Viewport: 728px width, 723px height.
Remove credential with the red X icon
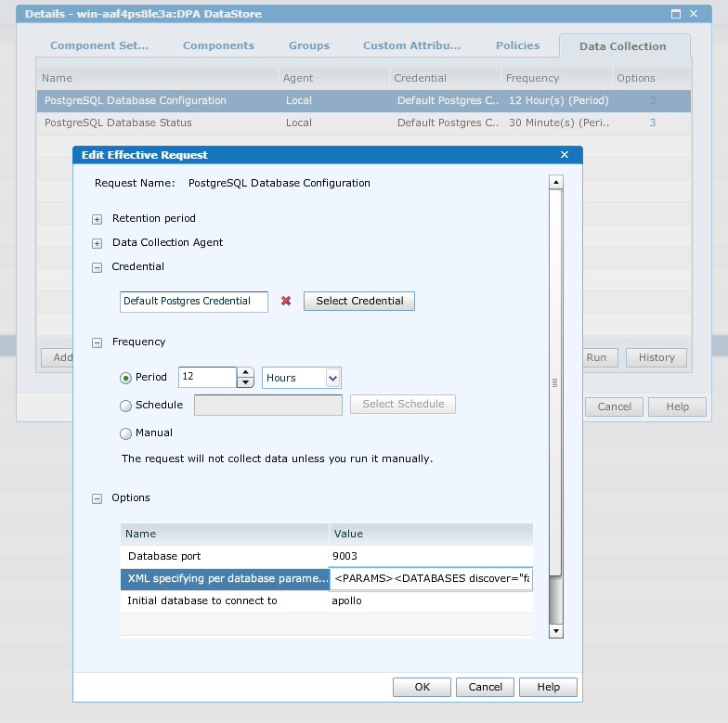286,302
